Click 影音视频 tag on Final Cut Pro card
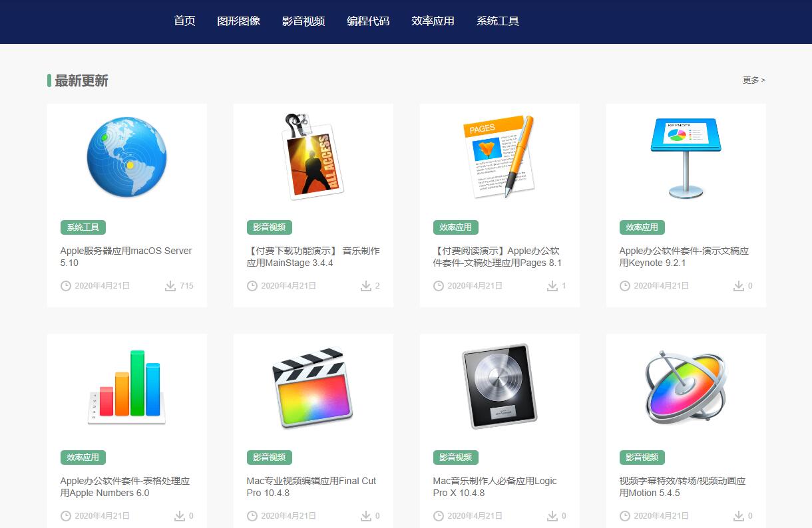812x528 pixels. point(269,458)
